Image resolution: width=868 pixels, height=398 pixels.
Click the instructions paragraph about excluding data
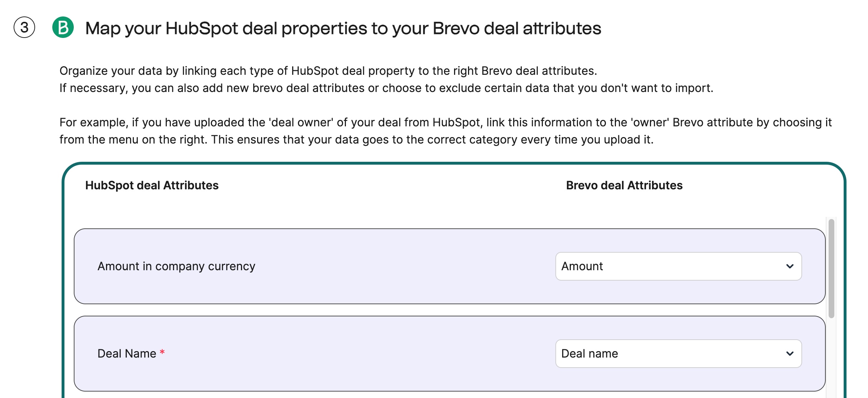386,87
